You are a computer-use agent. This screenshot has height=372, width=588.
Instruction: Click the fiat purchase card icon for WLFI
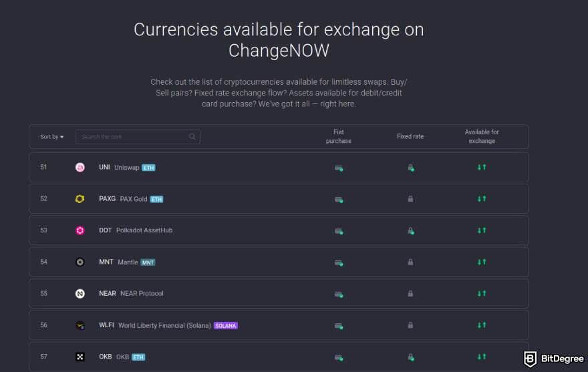(x=339, y=326)
